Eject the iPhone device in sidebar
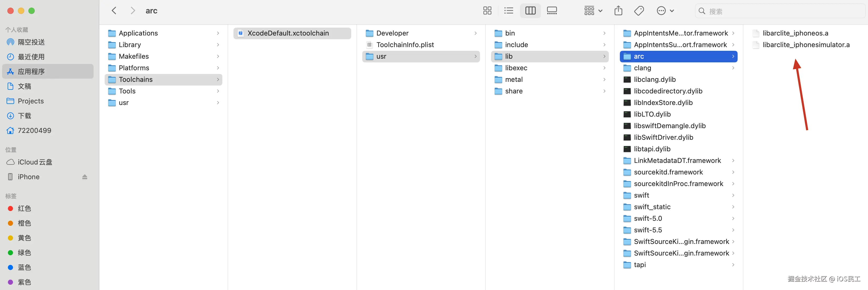Screen dimensions: 868x290 pos(85,177)
